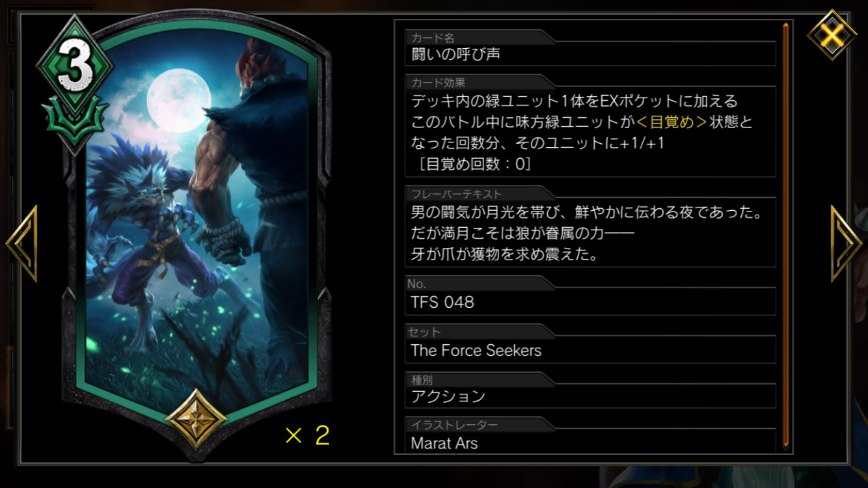The width and height of the screenshot is (868, 488).
Task: Click the アクション card type field
Action: (591, 396)
